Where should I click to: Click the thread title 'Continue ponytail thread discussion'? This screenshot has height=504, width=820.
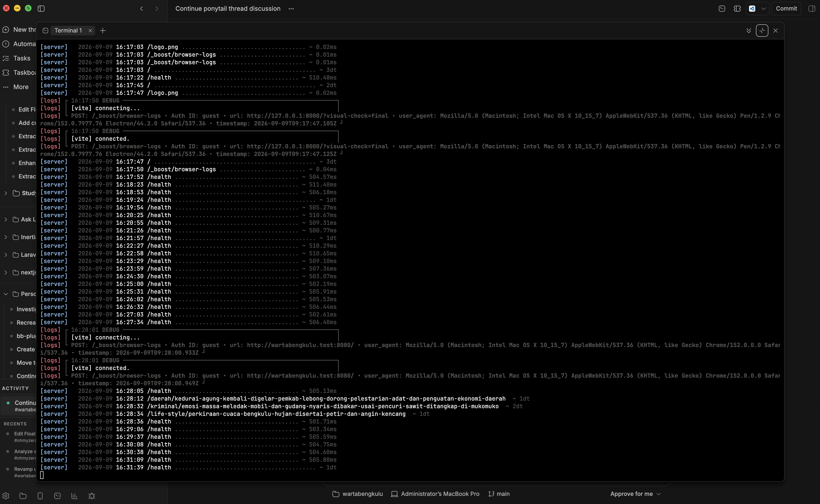click(228, 9)
